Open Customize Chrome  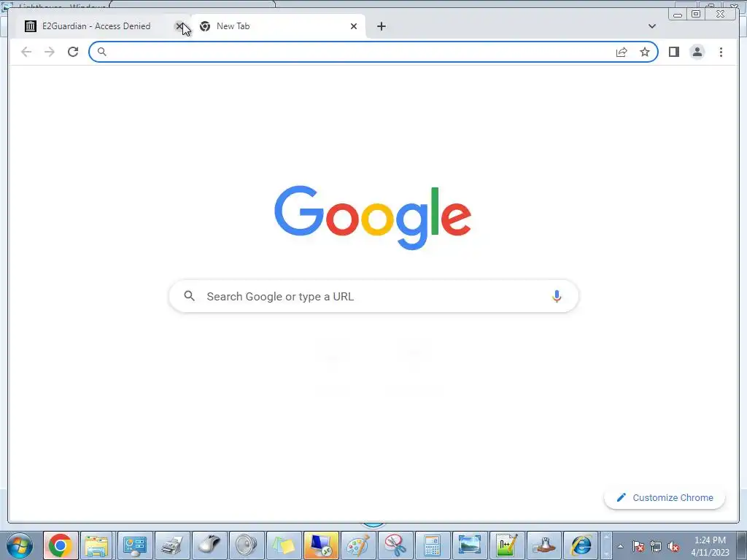665,497
